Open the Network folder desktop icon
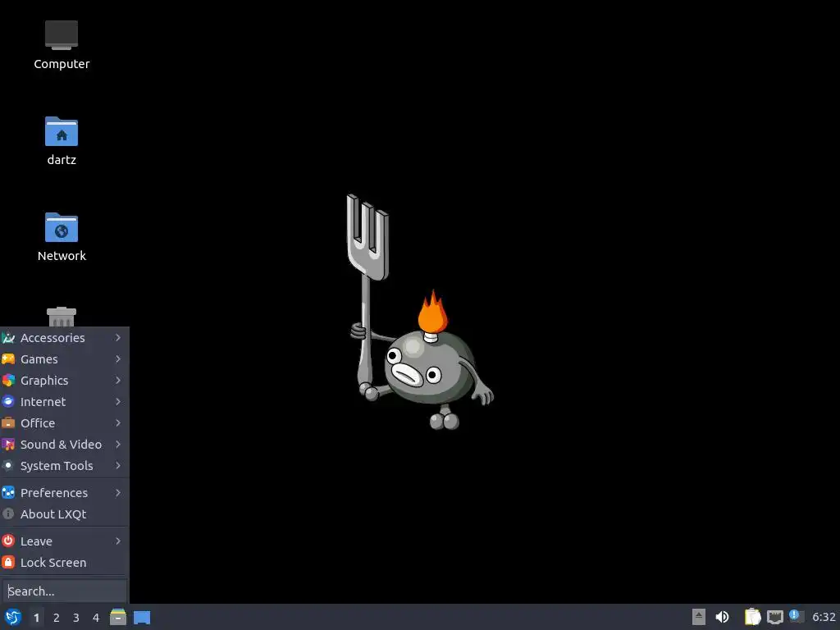Screen dimensions: 840x630 pos(61,237)
